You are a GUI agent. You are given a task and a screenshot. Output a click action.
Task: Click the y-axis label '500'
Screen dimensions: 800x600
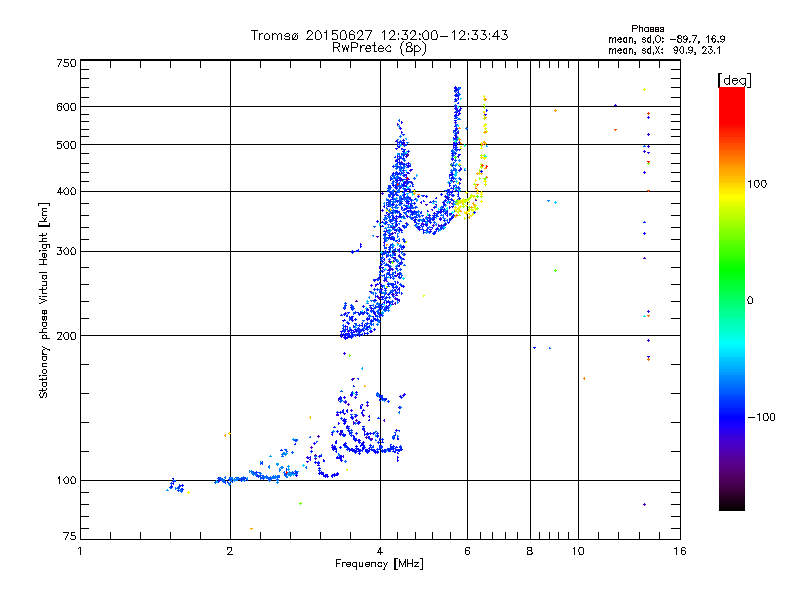[x=66, y=145]
